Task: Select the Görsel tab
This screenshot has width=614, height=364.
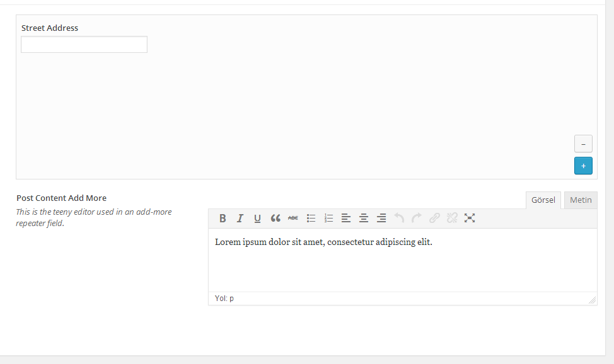Action: (543, 200)
